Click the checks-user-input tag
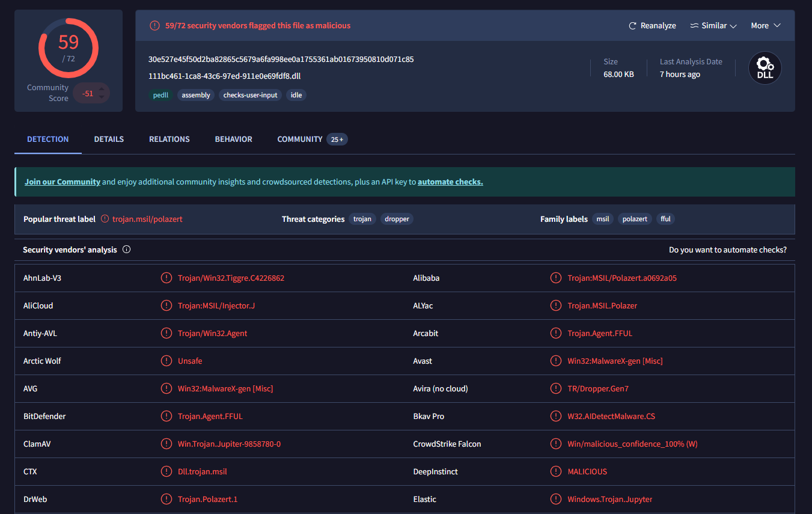The width and height of the screenshot is (812, 514). click(x=251, y=95)
